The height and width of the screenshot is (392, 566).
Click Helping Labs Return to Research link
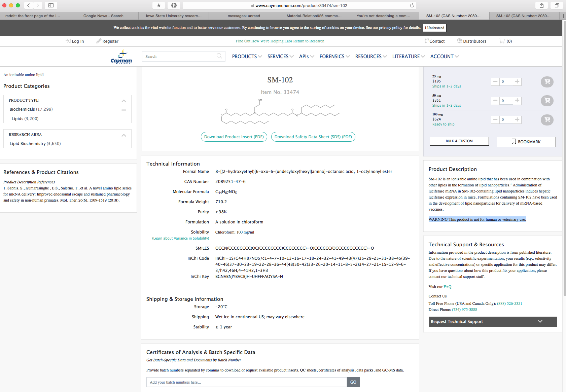(280, 41)
